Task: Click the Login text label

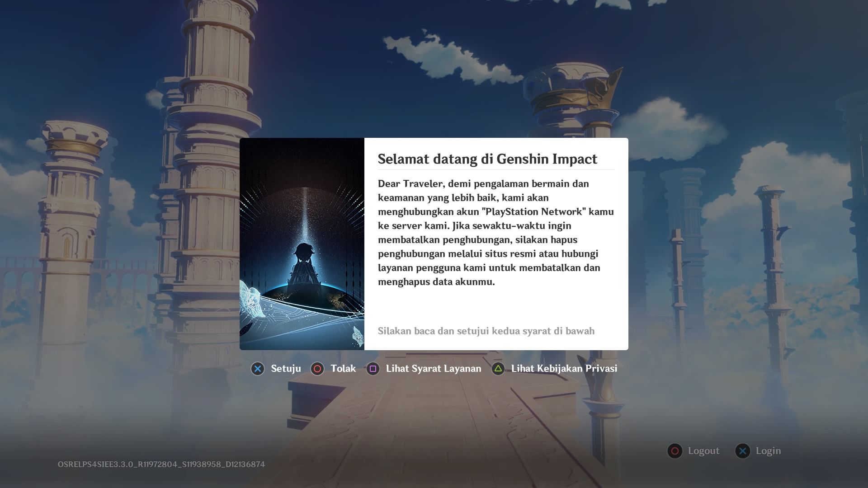Action: 768,451
